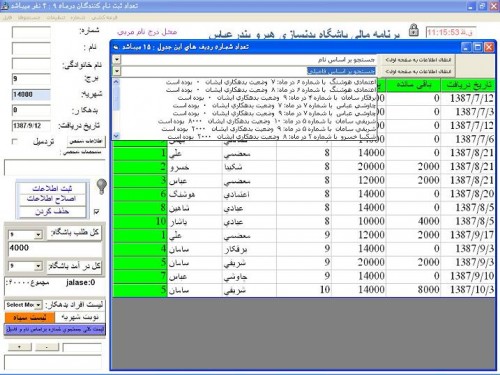Viewport: 500px width, 375px height.
Task: Select the table cell with date 1387/7/6
Action: coord(468,139)
